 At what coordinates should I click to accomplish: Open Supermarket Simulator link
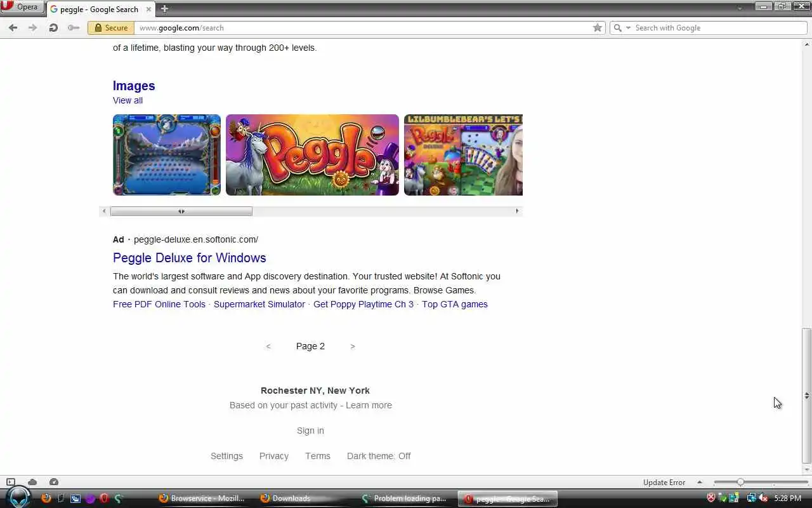[259, 304]
